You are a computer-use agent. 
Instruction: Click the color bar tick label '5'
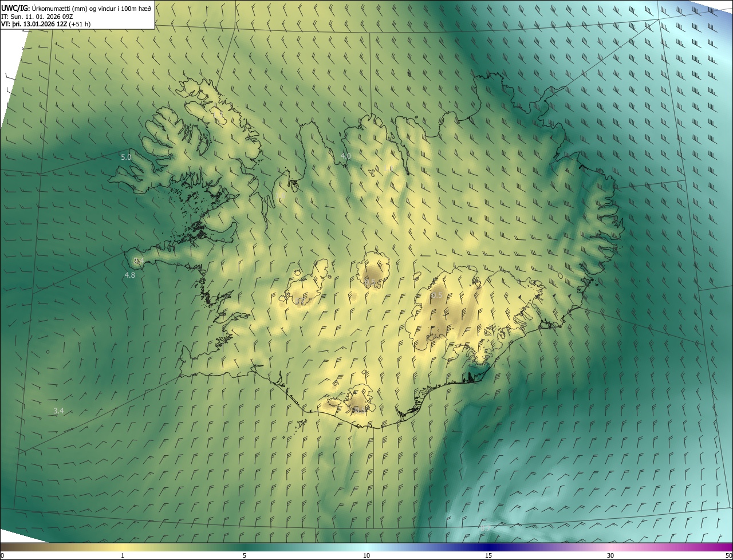coord(245,555)
